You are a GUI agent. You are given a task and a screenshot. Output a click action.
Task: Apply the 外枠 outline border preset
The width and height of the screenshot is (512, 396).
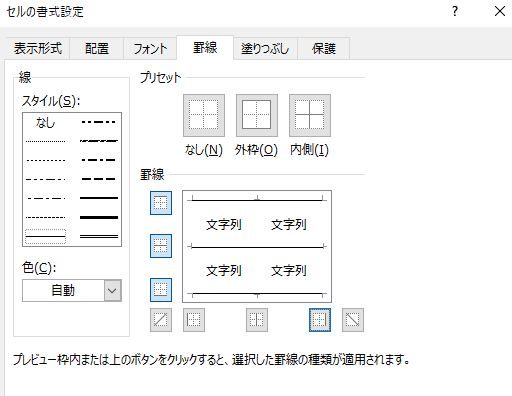(x=257, y=115)
